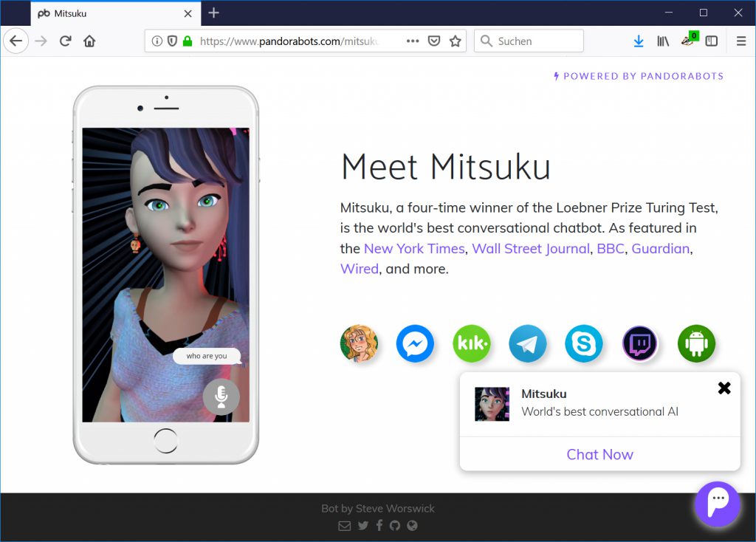This screenshot has width=756, height=542.
Task: Open Mitsuku on Telegram
Action: (x=528, y=343)
